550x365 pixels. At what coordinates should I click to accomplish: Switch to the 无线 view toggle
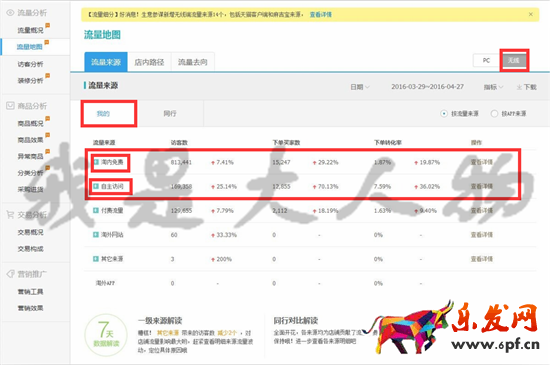[x=514, y=60]
